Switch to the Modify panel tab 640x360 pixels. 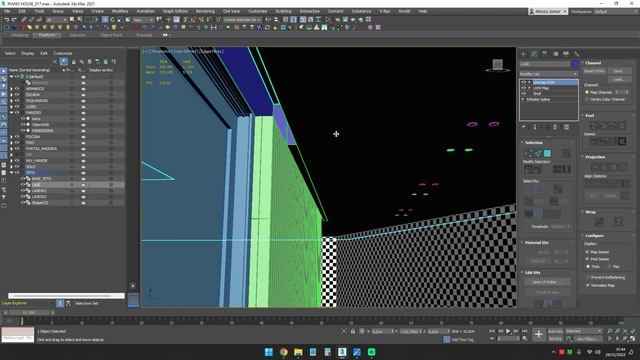click(534, 54)
